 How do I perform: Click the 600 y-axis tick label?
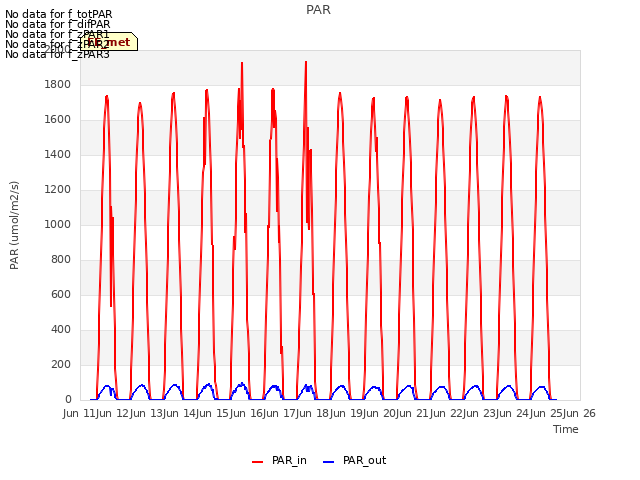[x=61, y=294]
